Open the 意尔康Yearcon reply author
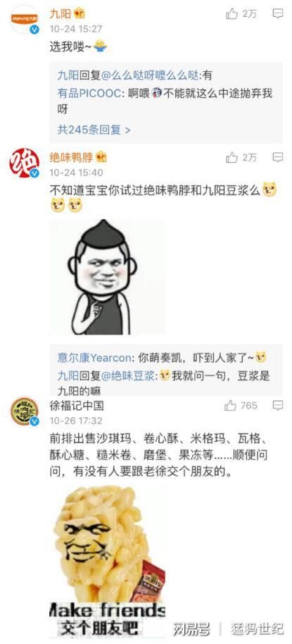This screenshot has height=644, width=292. (94, 357)
